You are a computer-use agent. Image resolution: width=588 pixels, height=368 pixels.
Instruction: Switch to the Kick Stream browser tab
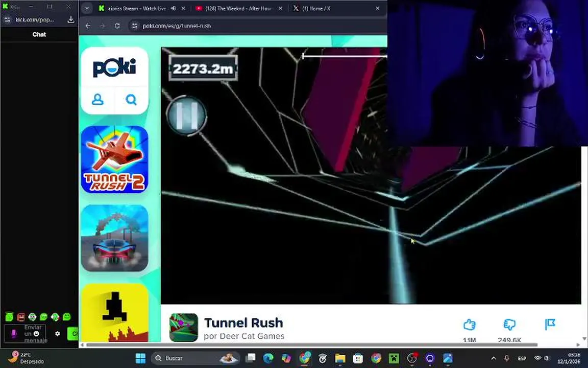tap(137, 8)
